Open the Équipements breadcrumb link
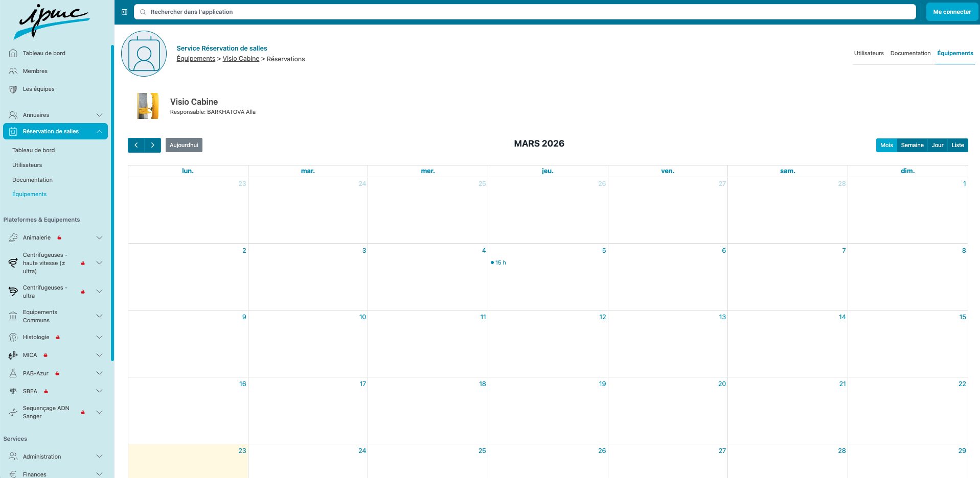Screen dimensions: 980x478 pos(196,59)
